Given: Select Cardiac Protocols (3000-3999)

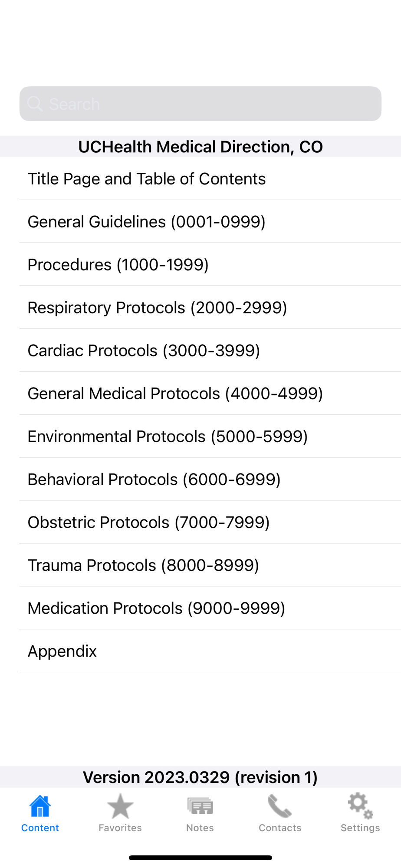Looking at the screenshot, I should pos(144,351).
